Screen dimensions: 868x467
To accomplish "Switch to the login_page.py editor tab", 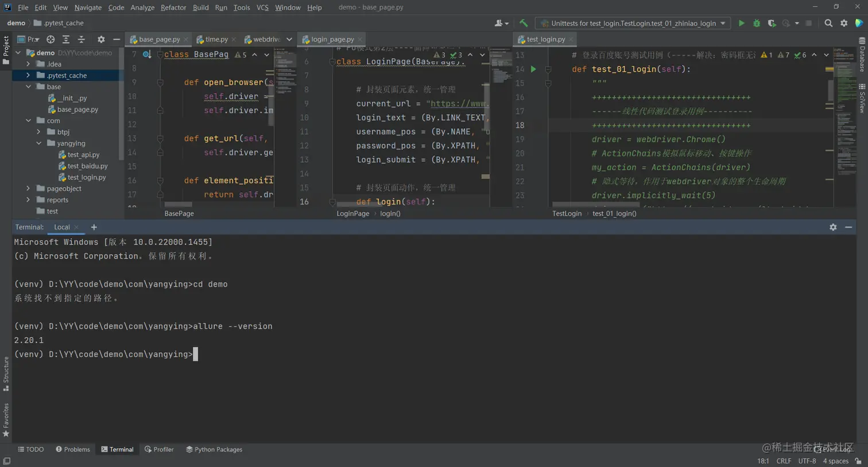I will [332, 39].
